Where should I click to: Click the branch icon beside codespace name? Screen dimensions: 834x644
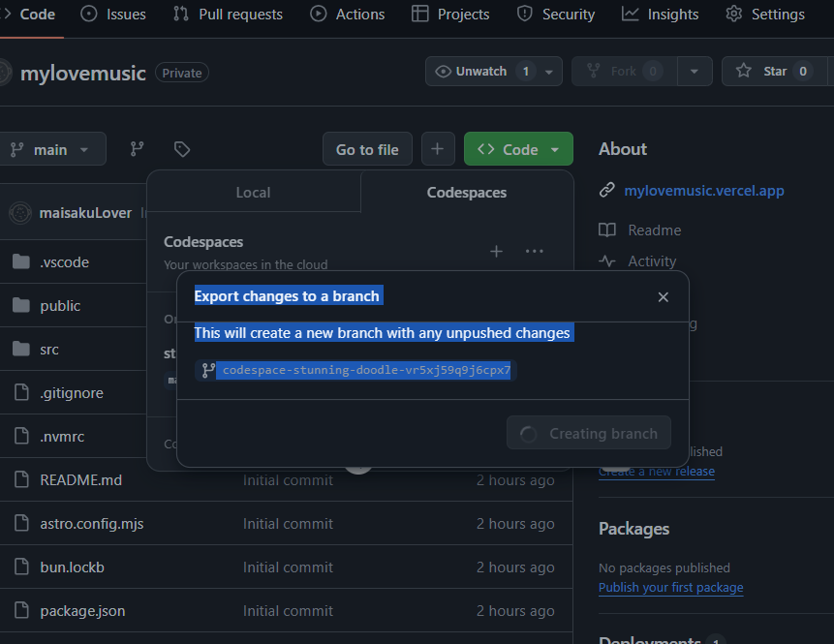[x=208, y=370]
